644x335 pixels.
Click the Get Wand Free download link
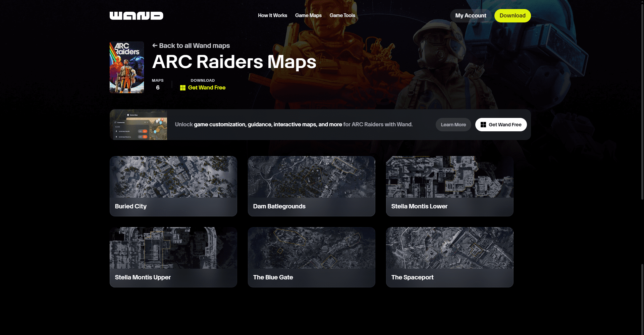(207, 87)
